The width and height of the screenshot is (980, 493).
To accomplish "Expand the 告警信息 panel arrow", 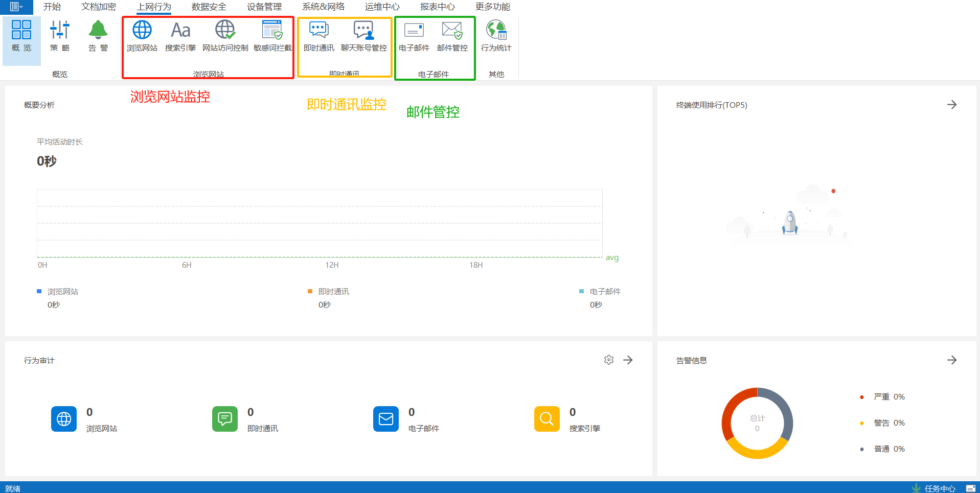I will (x=951, y=360).
